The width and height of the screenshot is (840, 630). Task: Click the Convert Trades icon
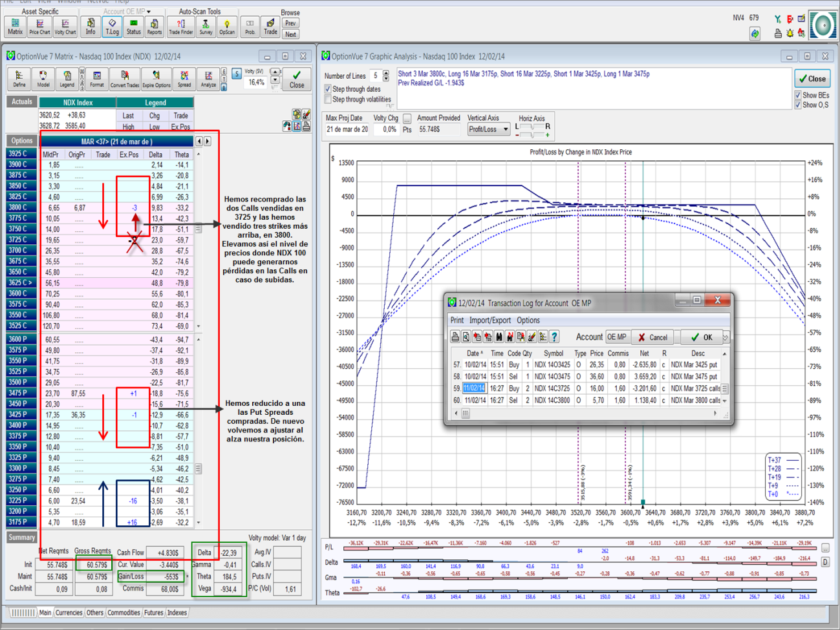click(x=124, y=79)
